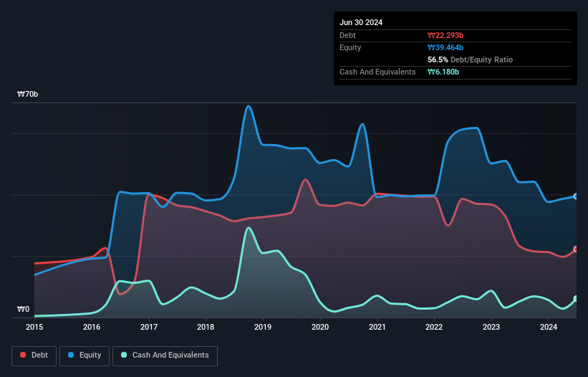Click the ₩0 y-axis label
Screen dimensions: 588x377
pos(23,309)
